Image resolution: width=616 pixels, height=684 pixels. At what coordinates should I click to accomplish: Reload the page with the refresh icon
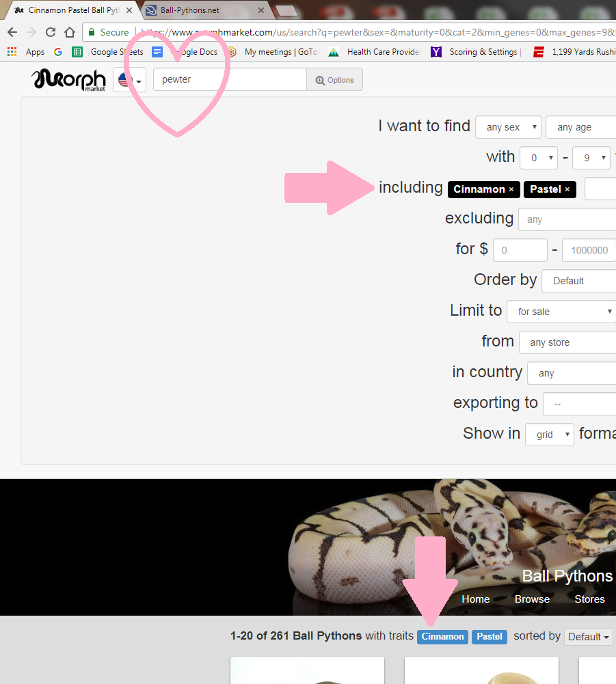point(50,32)
